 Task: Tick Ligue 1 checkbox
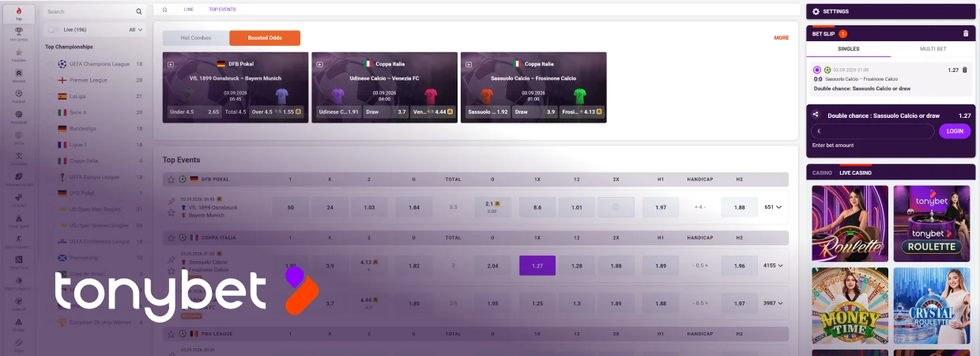(51, 145)
